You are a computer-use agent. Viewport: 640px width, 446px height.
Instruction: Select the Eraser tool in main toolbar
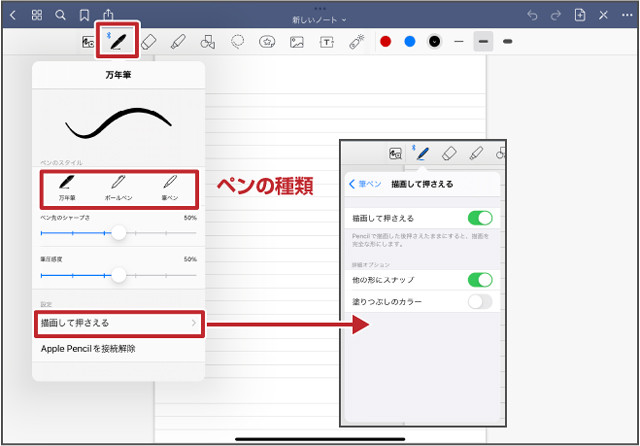(149, 42)
